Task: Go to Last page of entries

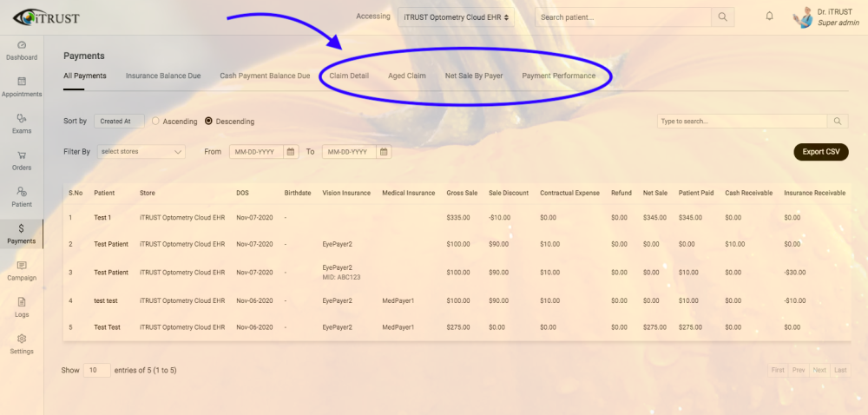Action: [840, 370]
